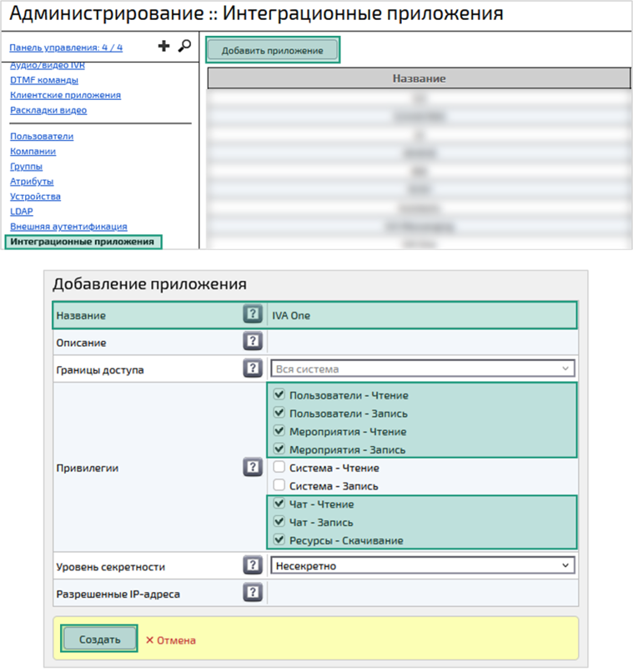
Task: Click help icon for Разрешенные IP-адреса
Action: pyautogui.click(x=253, y=593)
